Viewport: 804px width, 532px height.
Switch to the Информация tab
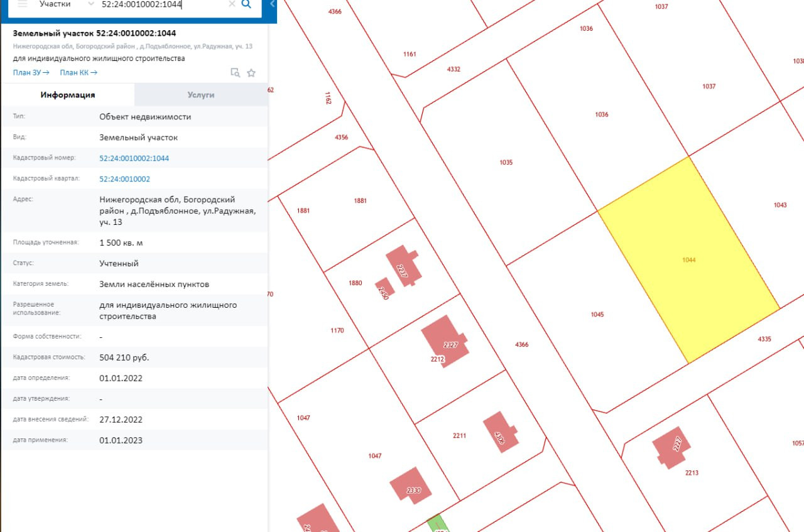pyautogui.click(x=68, y=95)
